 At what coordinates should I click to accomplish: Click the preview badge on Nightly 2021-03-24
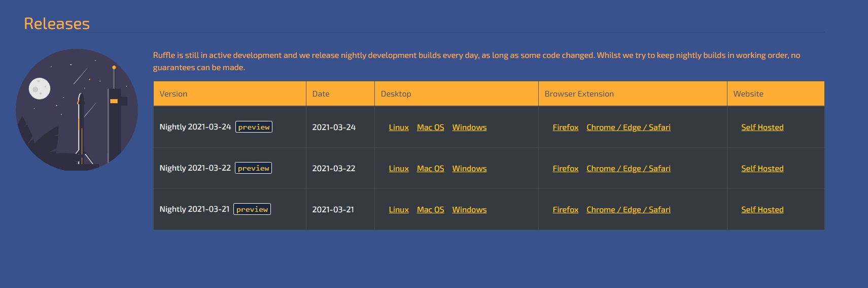tap(254, 127)
